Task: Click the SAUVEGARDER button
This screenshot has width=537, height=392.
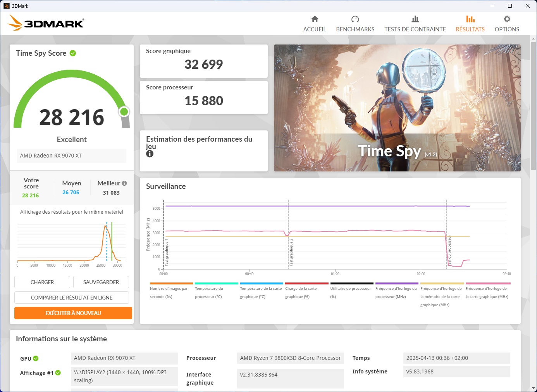Action: [x=101, y=282]
